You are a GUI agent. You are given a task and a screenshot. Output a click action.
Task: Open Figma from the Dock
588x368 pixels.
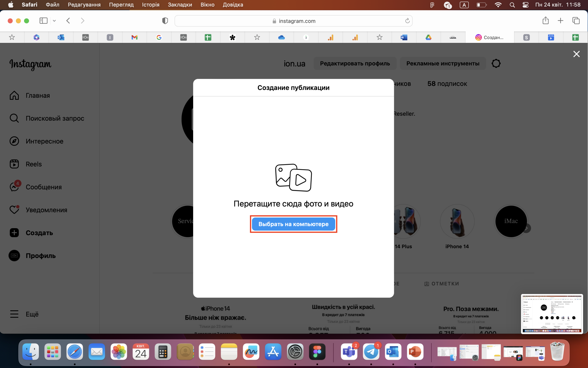pos(317,352)
